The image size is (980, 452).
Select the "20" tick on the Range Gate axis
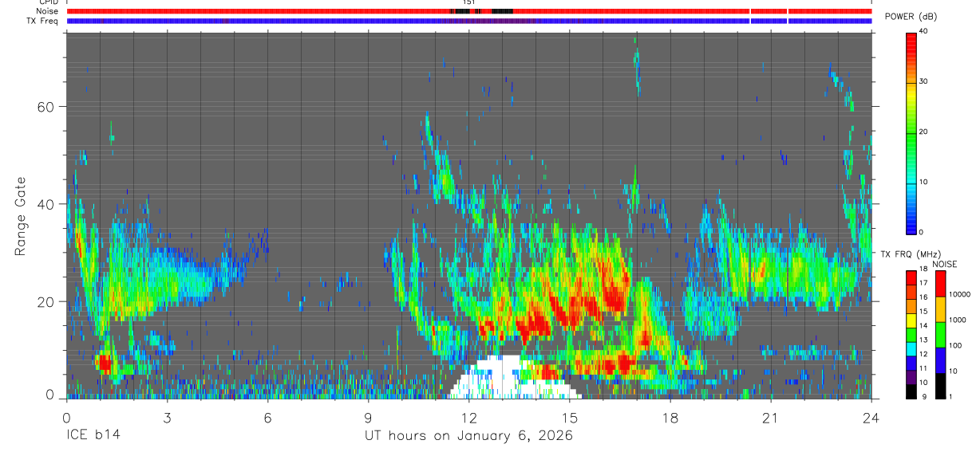point(44,301)
